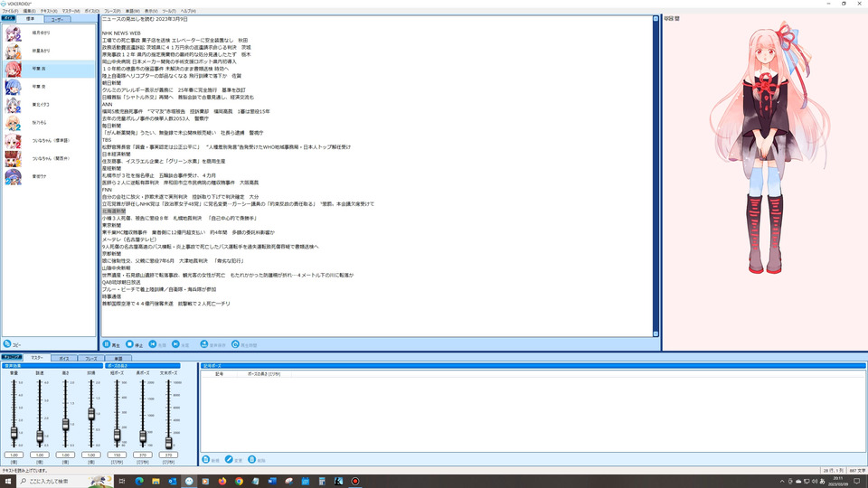Screen dimensions: 868x488
Task: Click the NHK NEWS WEB line in the editor
Action: coord(121,33)
